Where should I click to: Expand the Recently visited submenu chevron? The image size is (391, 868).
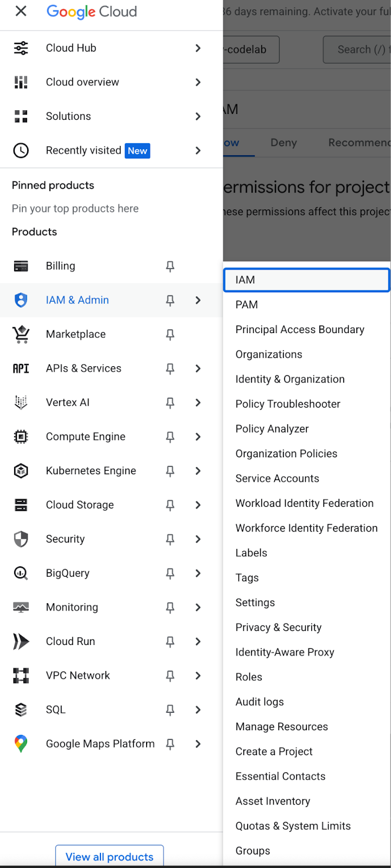198,151
